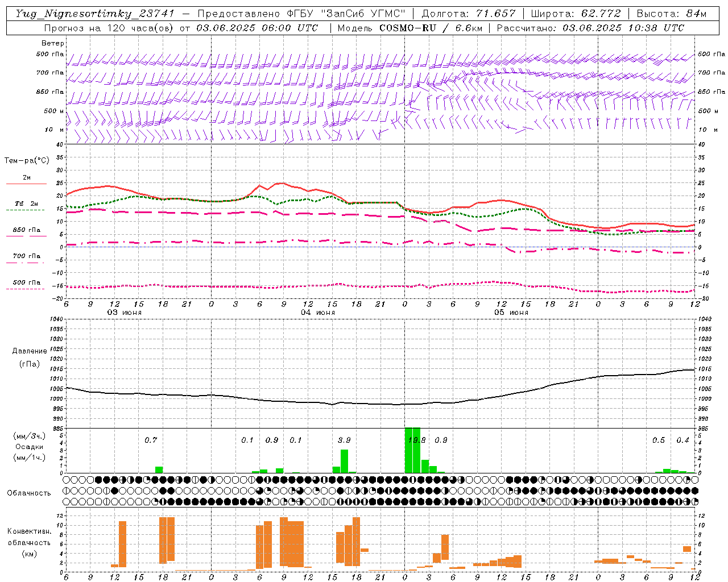Click the 'Осадки' precipitation label

point(30,447)
